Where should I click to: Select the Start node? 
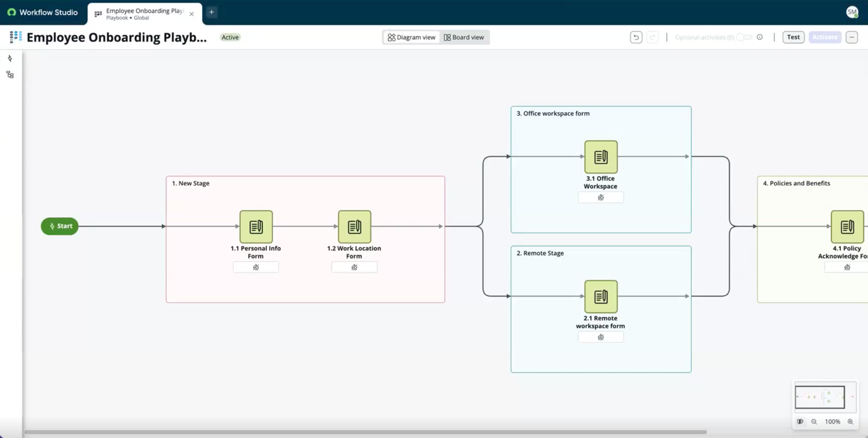pos(60,226)
